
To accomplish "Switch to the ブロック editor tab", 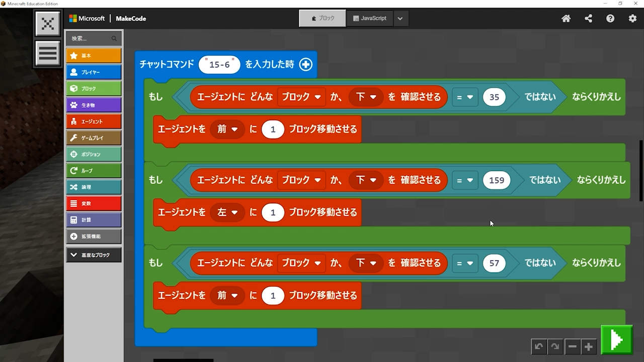I will 323,19.
